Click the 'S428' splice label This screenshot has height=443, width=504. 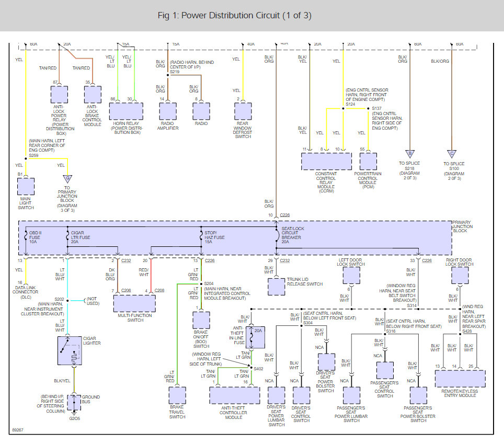coord(467,331)
